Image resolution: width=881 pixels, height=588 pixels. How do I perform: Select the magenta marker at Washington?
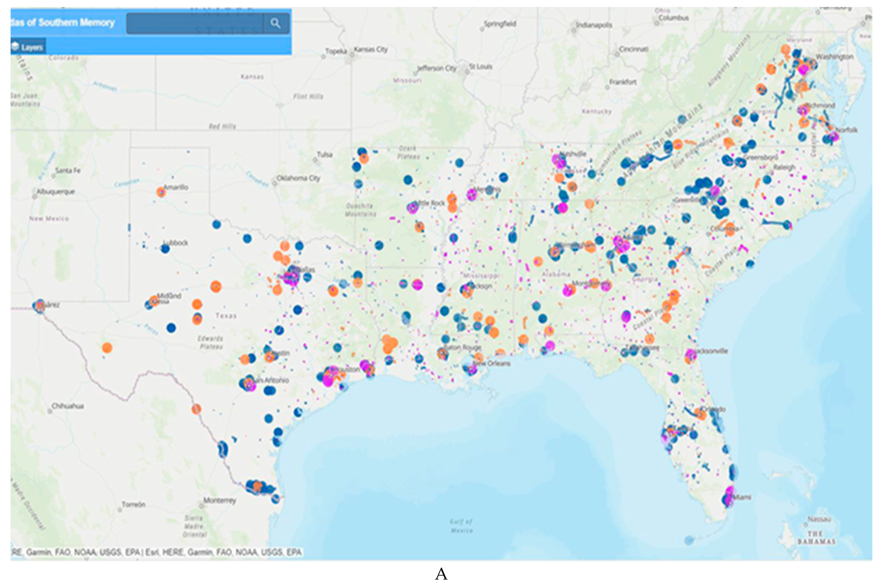point(803,69)
